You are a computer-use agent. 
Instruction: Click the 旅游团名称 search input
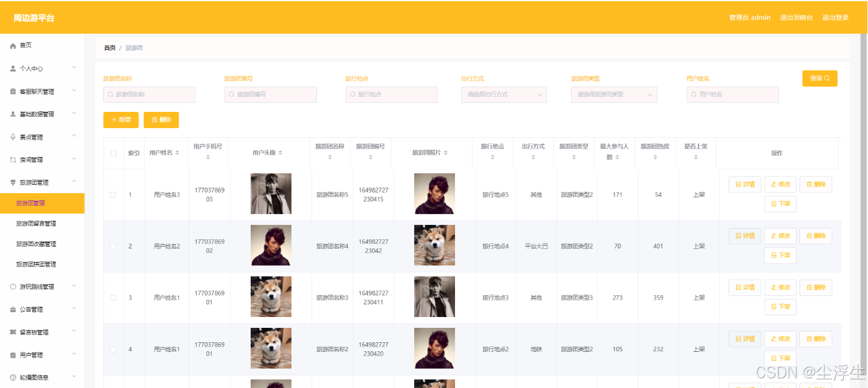coord(149,94)
